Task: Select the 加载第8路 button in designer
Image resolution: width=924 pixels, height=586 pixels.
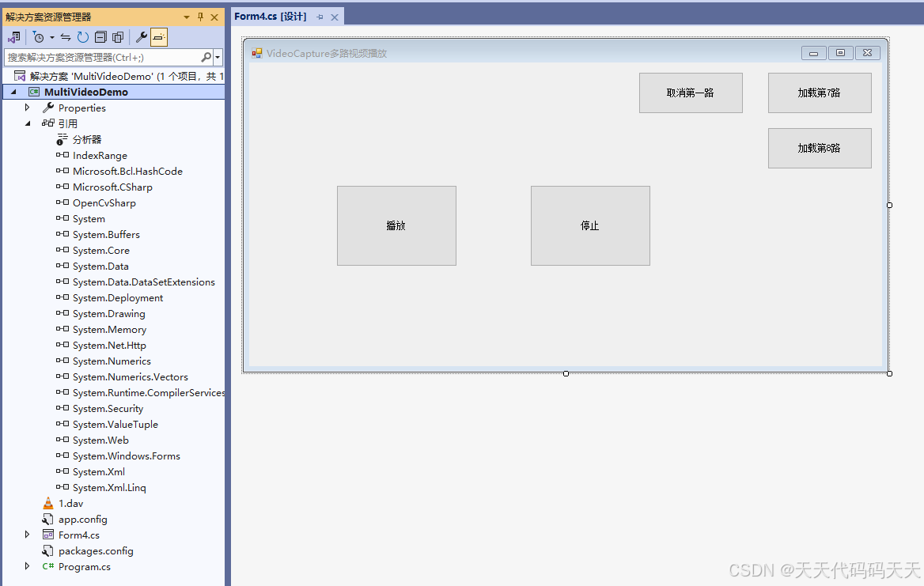Action: pos(820,149)
